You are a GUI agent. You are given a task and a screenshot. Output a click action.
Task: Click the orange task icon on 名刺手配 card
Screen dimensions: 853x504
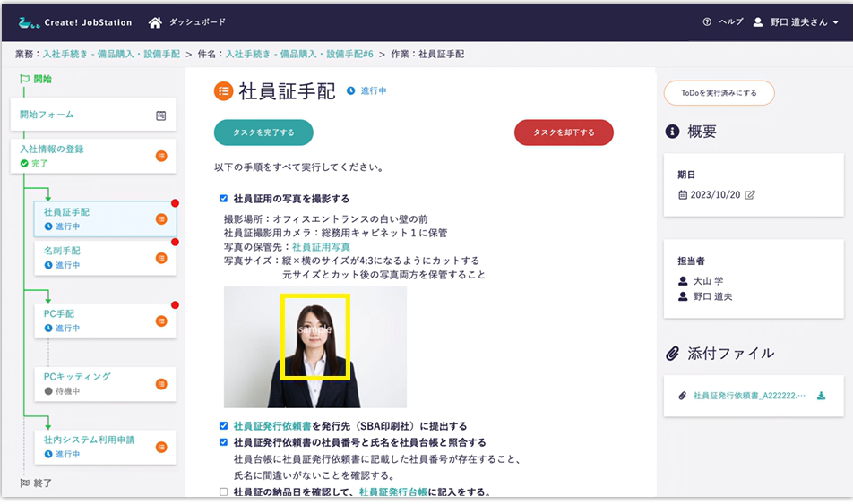[x=161, y=258]
